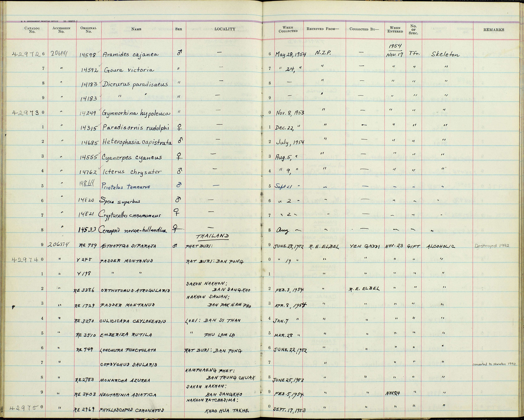The image size is (524, 420).
Task: Click the 'Remarks' column header
Action: 494,30
